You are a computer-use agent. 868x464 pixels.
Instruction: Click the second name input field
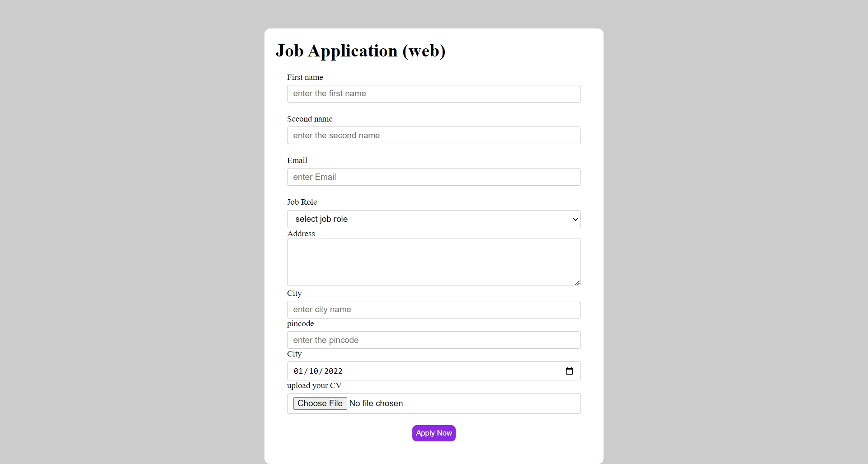coord(434,135)
